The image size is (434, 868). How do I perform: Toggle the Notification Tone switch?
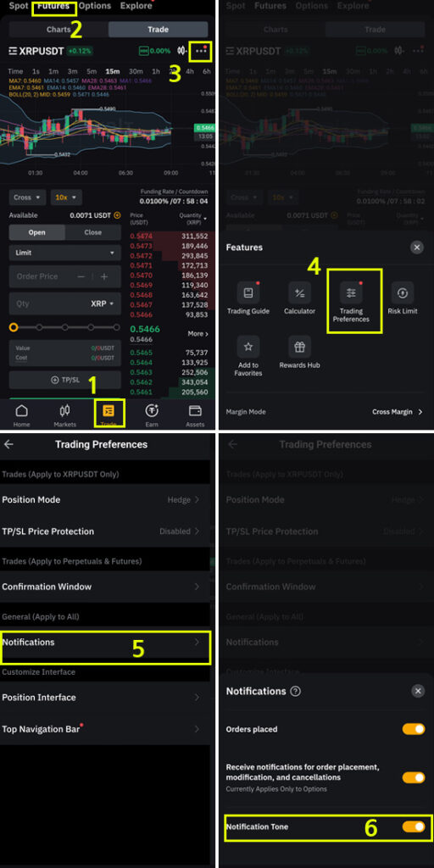(x=414, y=826)
